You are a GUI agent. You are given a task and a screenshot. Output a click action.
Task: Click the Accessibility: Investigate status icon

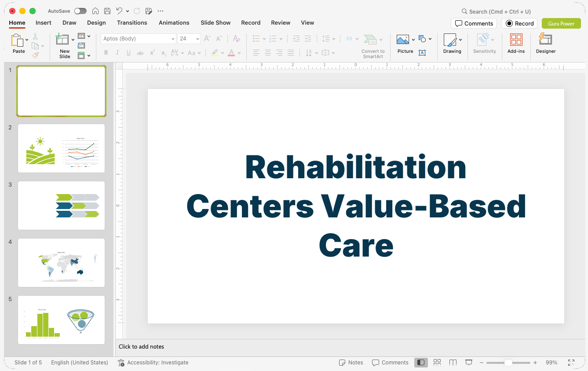click(x=121, y=363)
